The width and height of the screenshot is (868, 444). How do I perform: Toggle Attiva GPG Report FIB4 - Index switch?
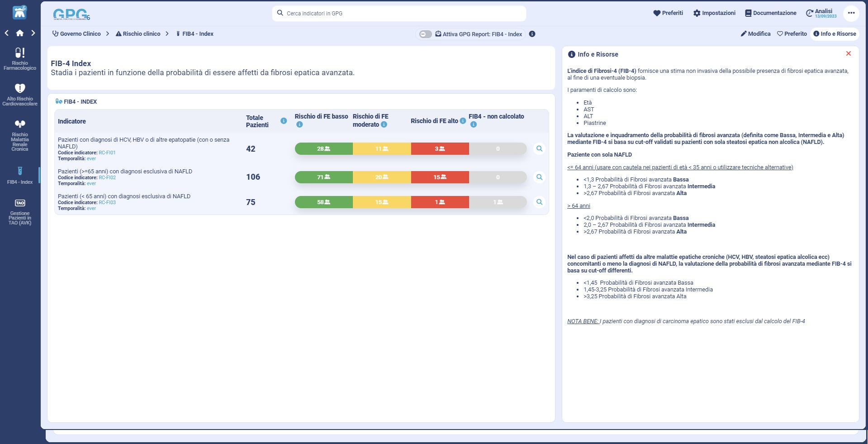tap(425, 34)
